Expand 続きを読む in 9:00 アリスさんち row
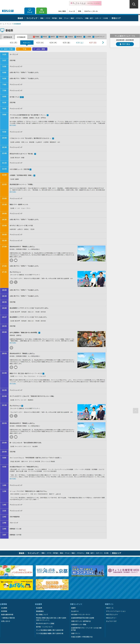The width and height of the screenshot is (140, 644). [x=13, y=125]
